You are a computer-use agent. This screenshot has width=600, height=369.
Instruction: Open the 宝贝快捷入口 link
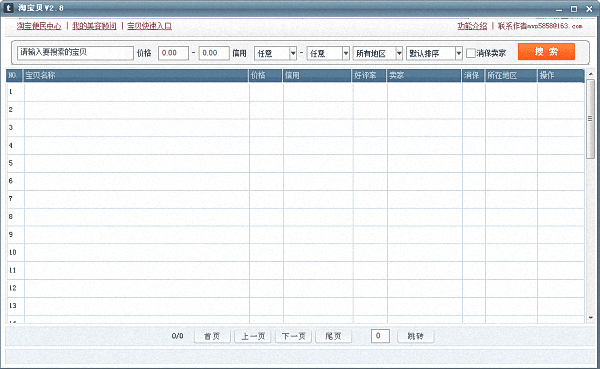pos(149,26)
